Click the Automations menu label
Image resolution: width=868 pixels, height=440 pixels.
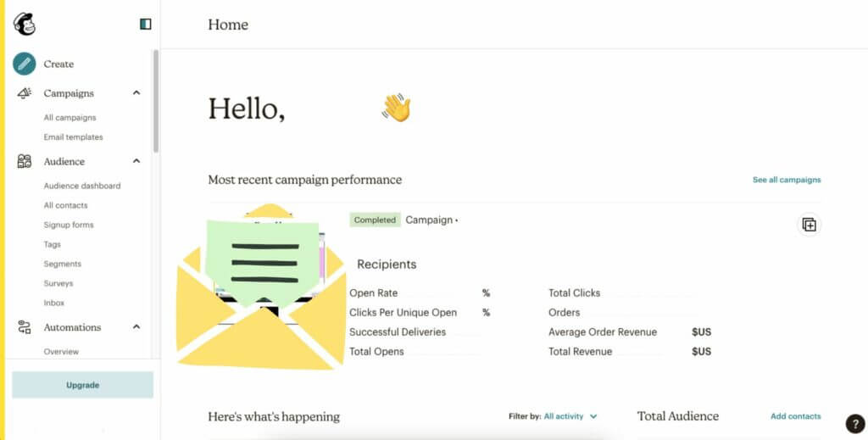click(73, 327)
